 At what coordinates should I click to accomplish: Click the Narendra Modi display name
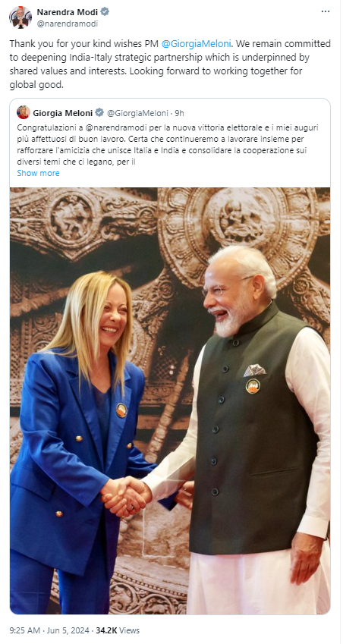pyautogui.click(x=68, y=12)
